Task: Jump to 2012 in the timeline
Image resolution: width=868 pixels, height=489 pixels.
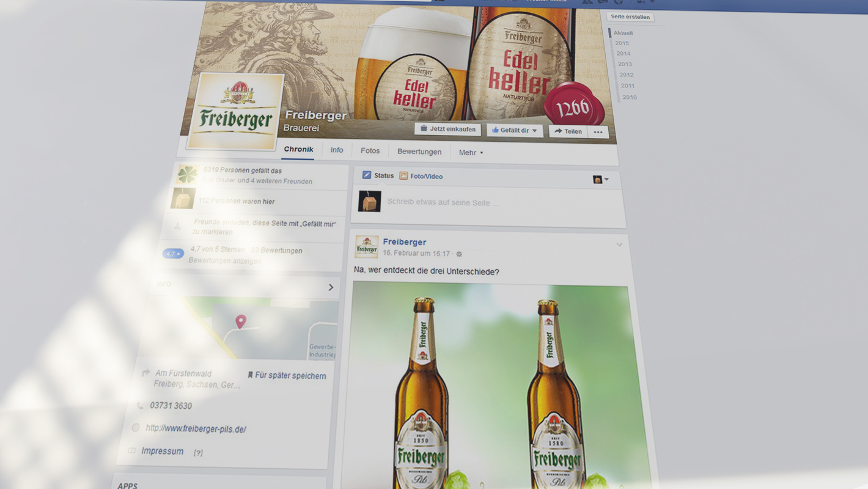Action: pos(627,75)
